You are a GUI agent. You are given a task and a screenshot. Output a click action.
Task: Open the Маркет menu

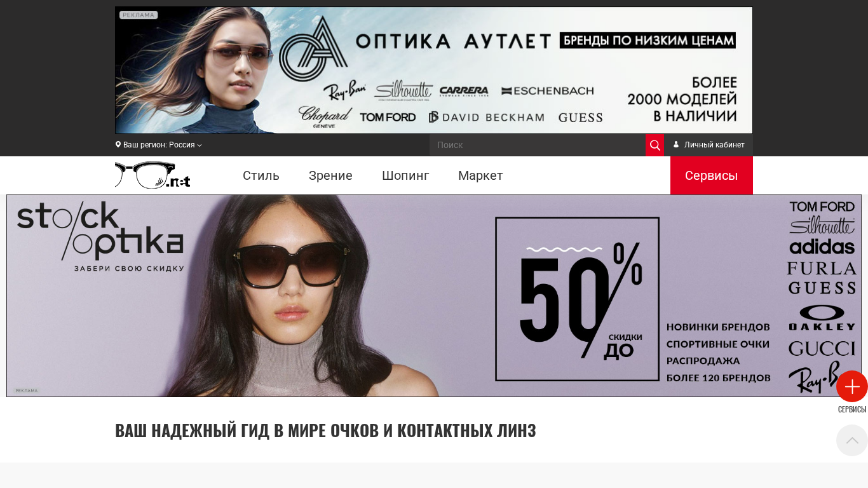[480, 175]
